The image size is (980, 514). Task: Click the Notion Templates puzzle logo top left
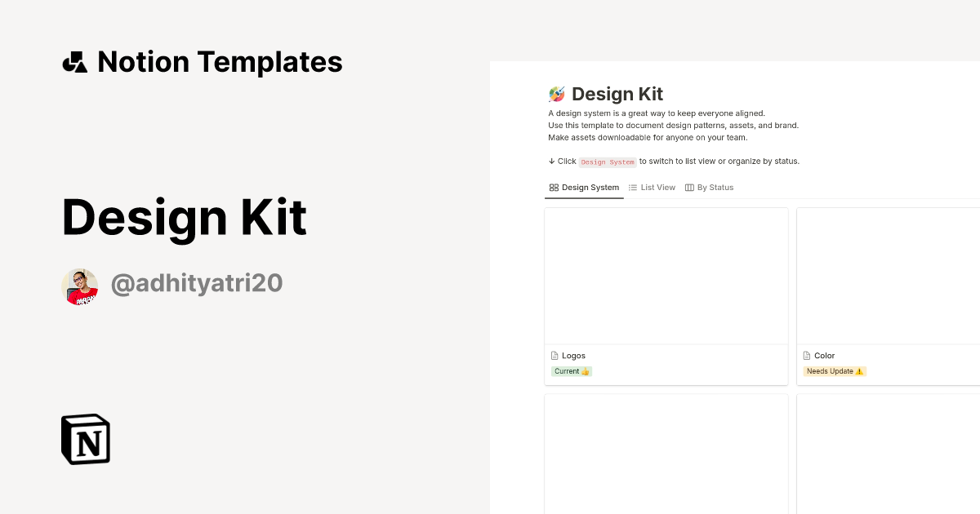click(x=74, y=61)
